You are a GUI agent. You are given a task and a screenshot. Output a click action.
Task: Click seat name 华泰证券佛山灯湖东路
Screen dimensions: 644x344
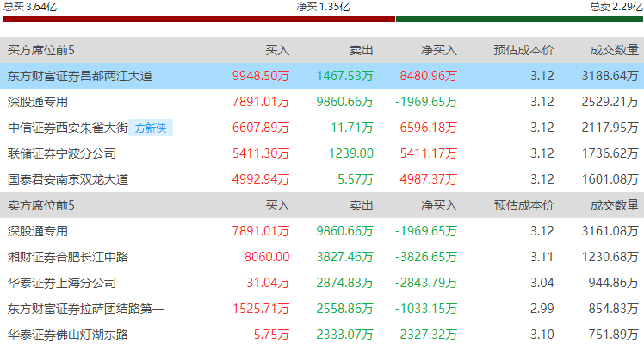click(x=68, y=335)
